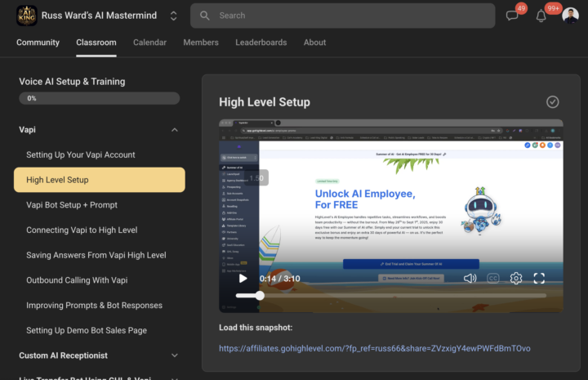Open the user profile avatar
588x380 pixels.
(x=570, y=16)
